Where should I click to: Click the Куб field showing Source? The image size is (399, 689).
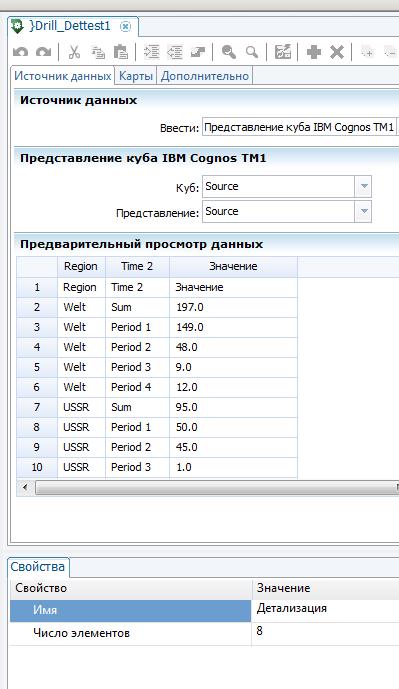[279, 186]
